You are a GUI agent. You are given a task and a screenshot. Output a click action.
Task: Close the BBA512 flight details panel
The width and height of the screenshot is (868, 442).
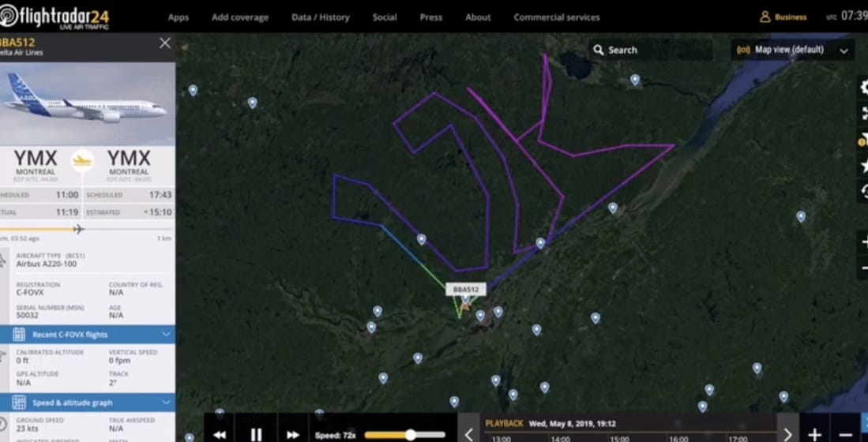pos(165,43)
